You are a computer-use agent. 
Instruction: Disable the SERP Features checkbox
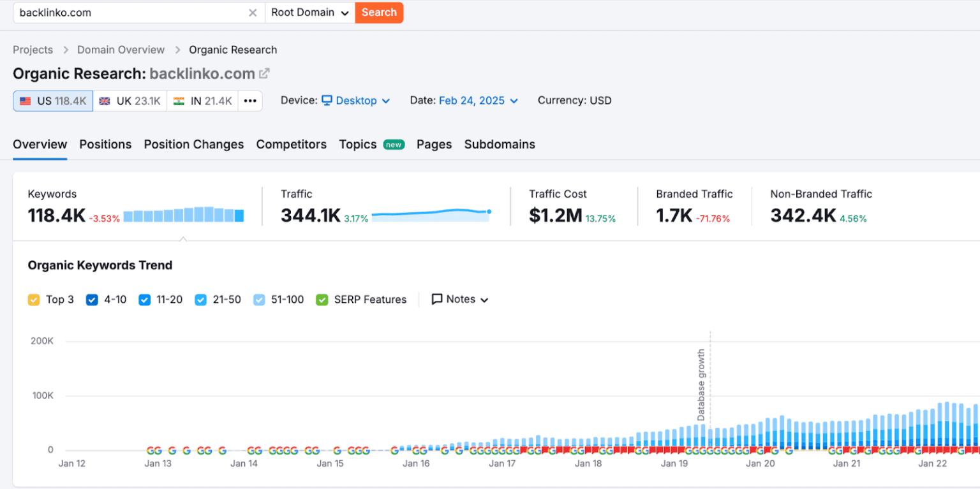coord(322,300)
